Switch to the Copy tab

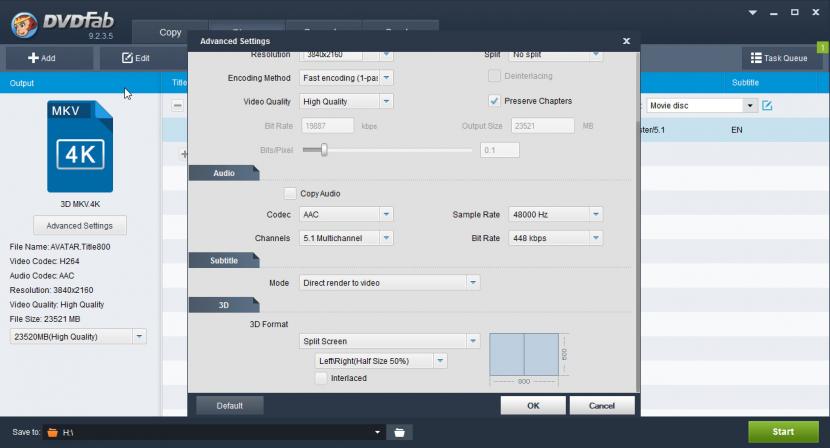coord(169,32)
